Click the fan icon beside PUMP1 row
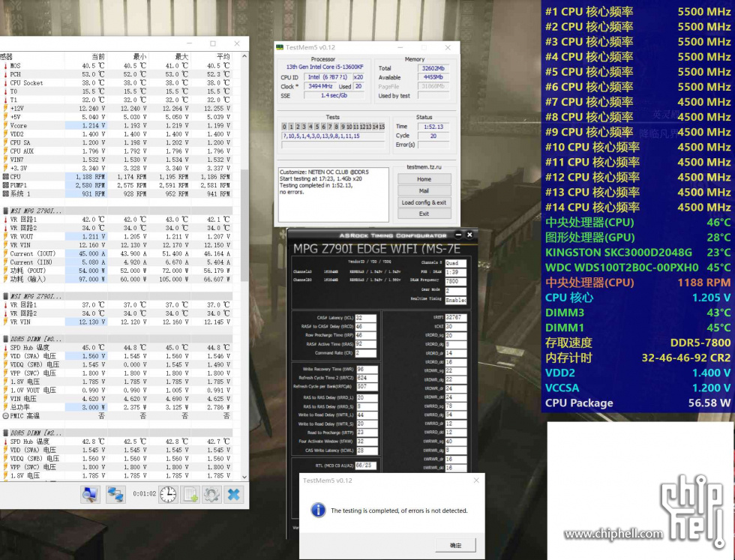The height and width of the screenshot is (560, 735). pos(6,186)
